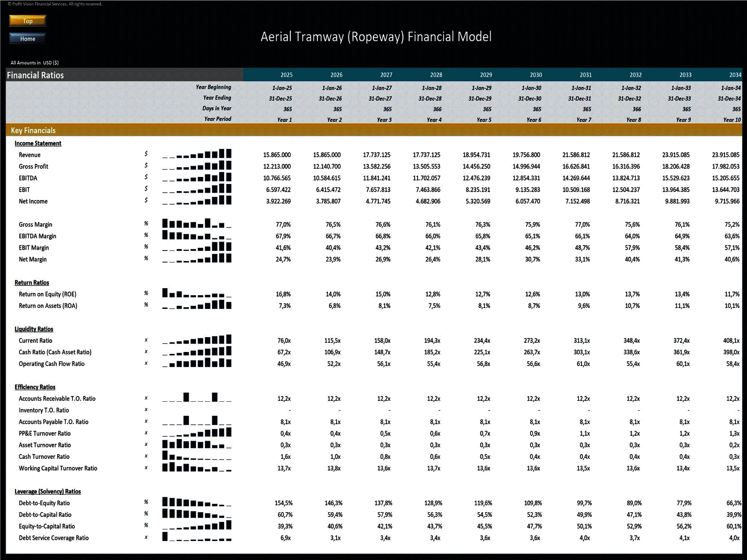Select Net Income 2034 value 9.715.966
747x560 pixels.
pyautogui.click(x=727, y=201)
